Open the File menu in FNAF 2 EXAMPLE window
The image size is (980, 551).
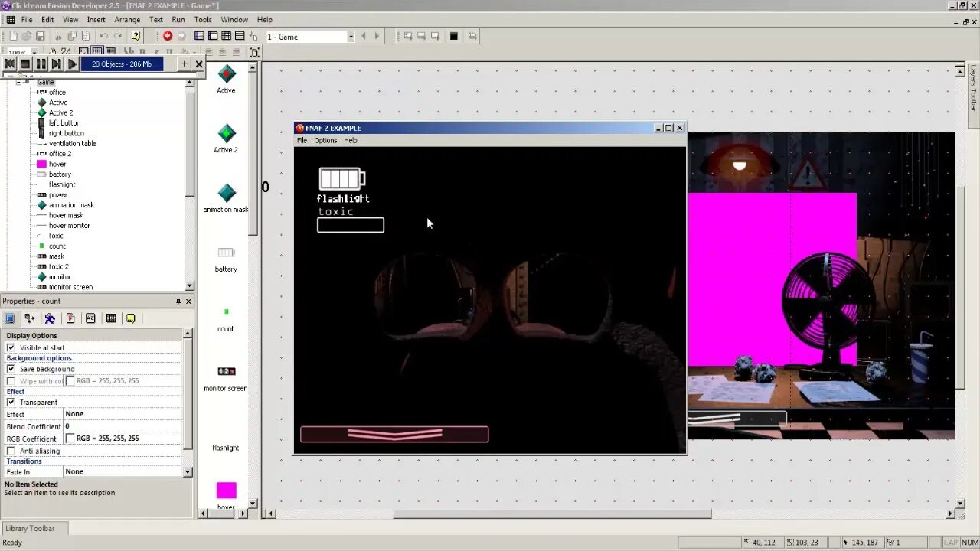302,141
